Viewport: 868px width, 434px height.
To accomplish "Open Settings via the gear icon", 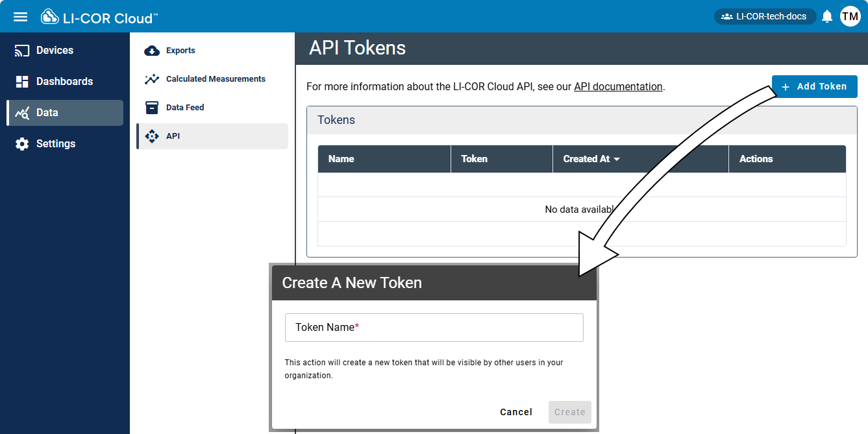I will coord(21,143).
